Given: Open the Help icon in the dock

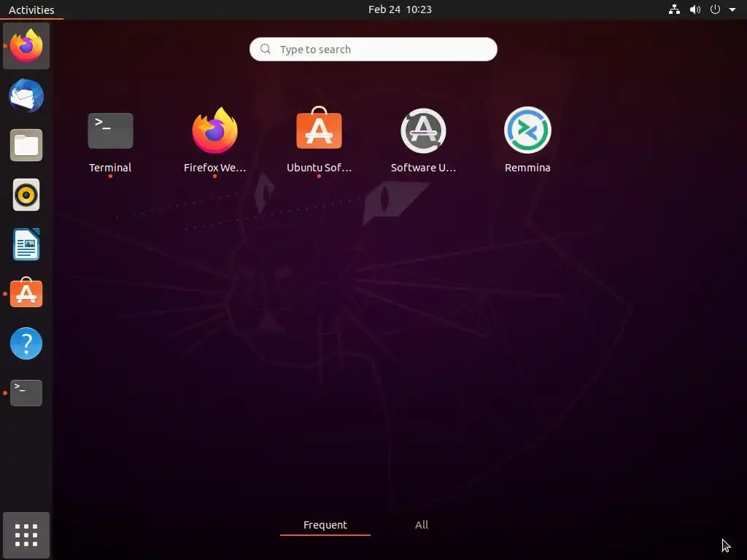Looking at the screenshot, I should coord(26,343).
